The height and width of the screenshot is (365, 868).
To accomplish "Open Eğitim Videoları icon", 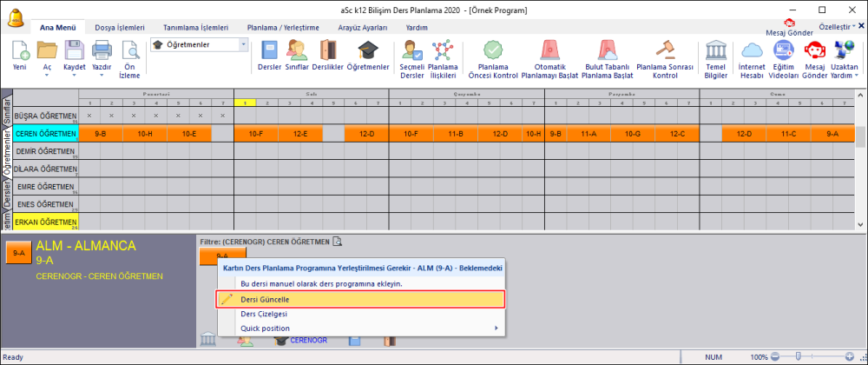I will click(x=783, y=50).
